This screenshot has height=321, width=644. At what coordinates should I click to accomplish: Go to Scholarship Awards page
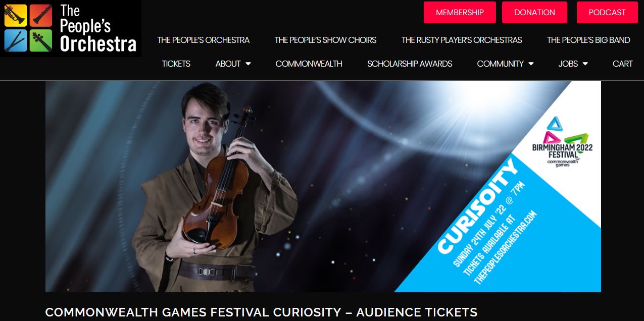[410, 64]
